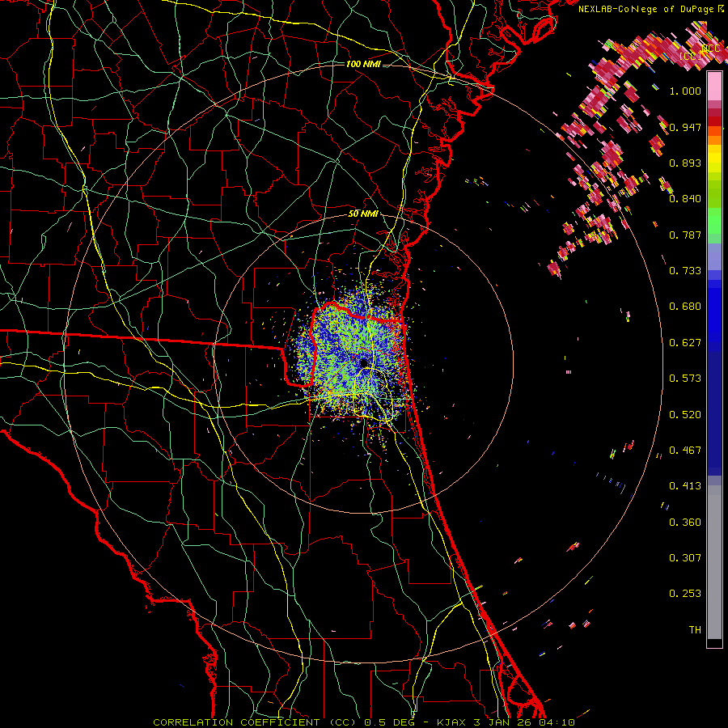Click the CORRELATION COEFFICIENT (CC) caption text
The height and width of the screenshot is (728, 728).
tap(255, 722)
